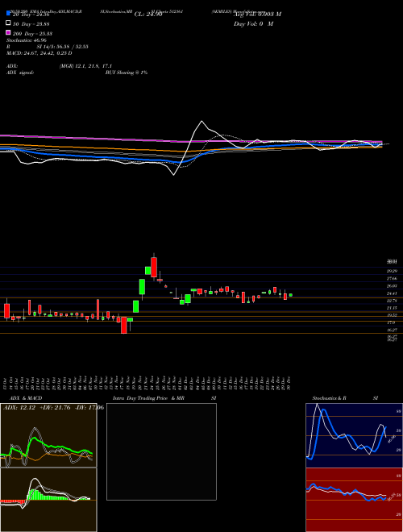
Task: Click the '(MGR) 12.1, 21.8, 17.1' ADX values
Action: click(85, 66)
